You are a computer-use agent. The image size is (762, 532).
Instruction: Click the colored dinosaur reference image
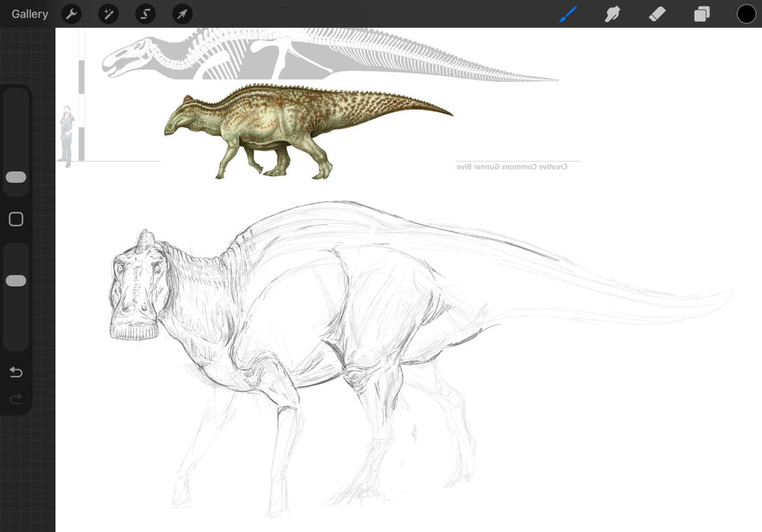[308, 131]
